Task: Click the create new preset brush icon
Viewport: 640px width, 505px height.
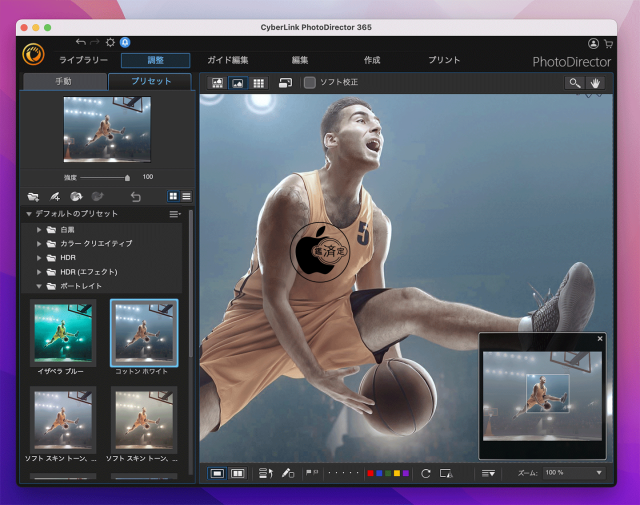Action: [55, 197]
